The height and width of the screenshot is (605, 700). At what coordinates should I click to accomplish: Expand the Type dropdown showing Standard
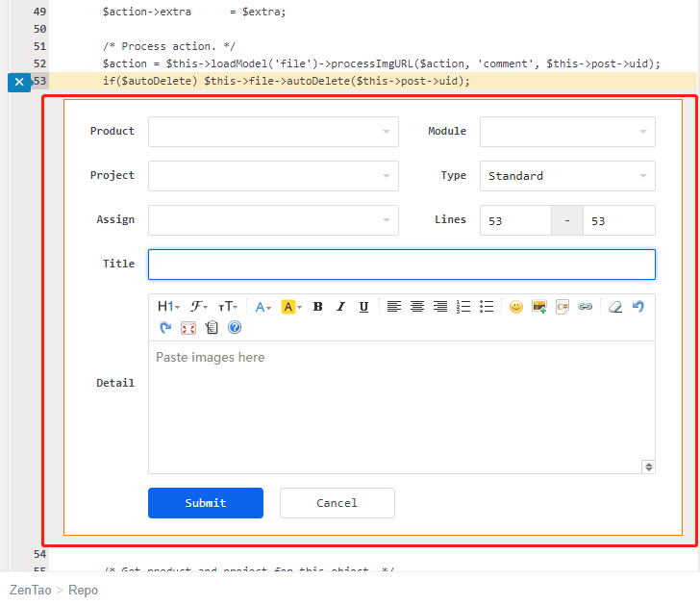[x=567, y=176]
